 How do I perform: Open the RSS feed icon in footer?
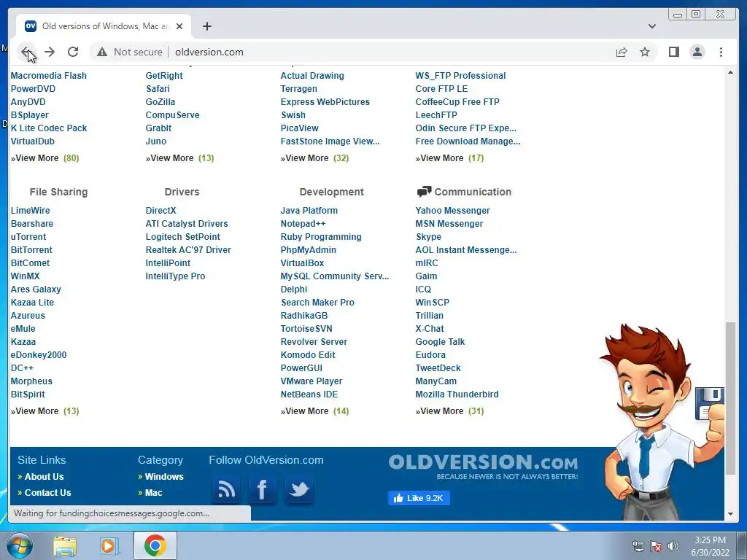[226, 489]
